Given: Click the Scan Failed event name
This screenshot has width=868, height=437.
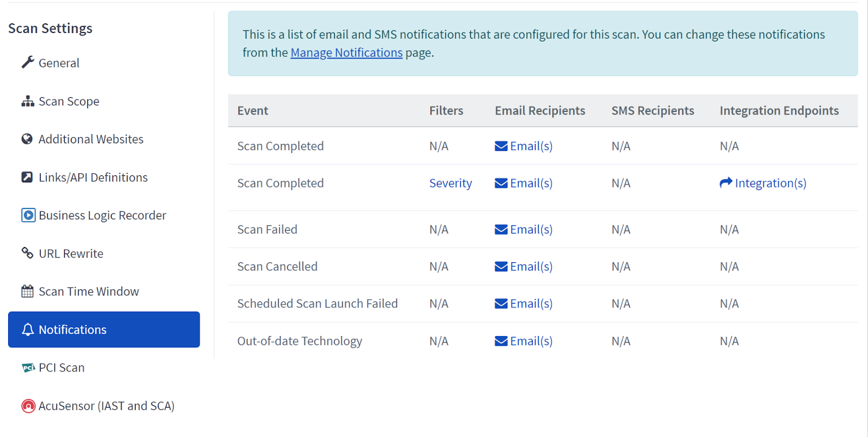Looking at the screenshot, I should [x=267, y=230].
